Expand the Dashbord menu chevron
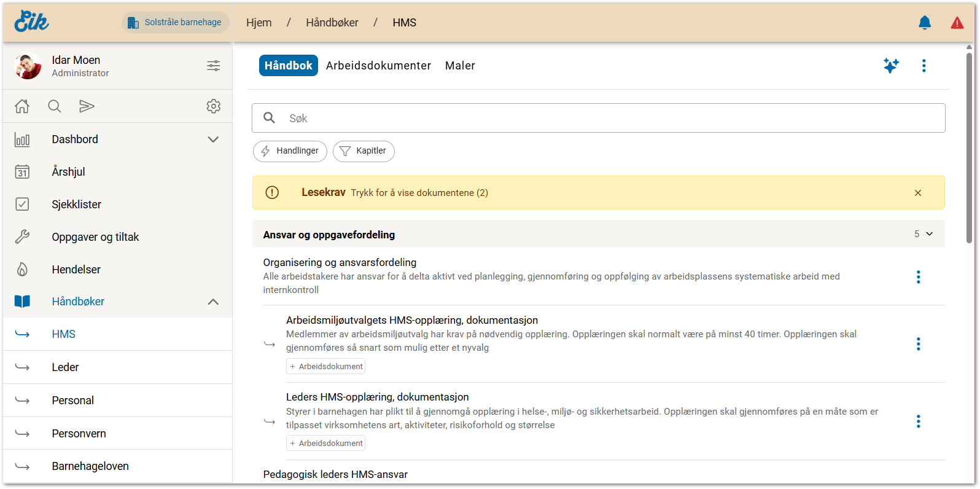 [x=213, y=139]
